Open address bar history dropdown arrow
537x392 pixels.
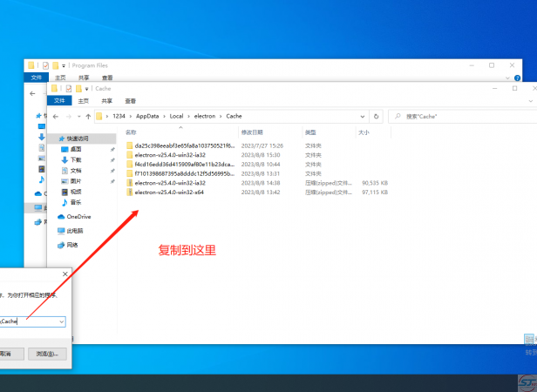pyautogui.click(x=361, y=116)
